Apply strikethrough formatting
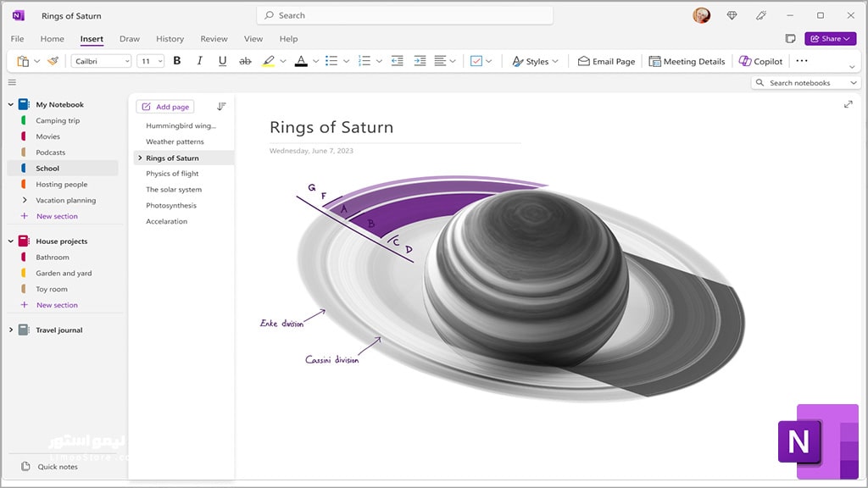 pos(245,61)
